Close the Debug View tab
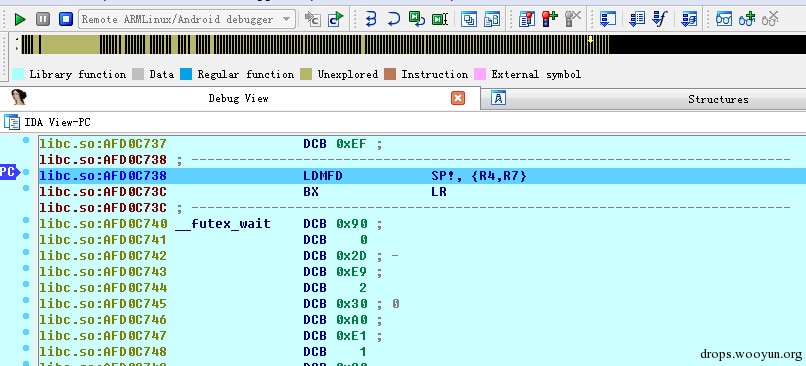 click(x=457, y=98)
